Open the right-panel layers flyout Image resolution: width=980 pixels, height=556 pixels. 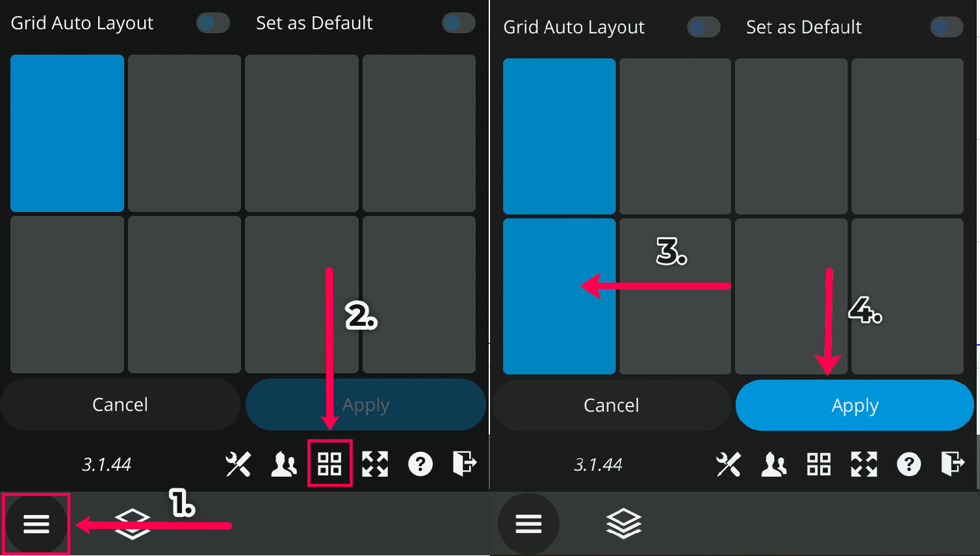pyautogui.click(x=624, y=523)
